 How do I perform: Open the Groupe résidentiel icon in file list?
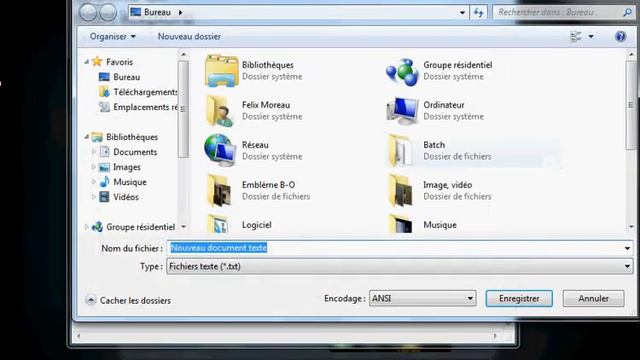[x=402, y=72]
